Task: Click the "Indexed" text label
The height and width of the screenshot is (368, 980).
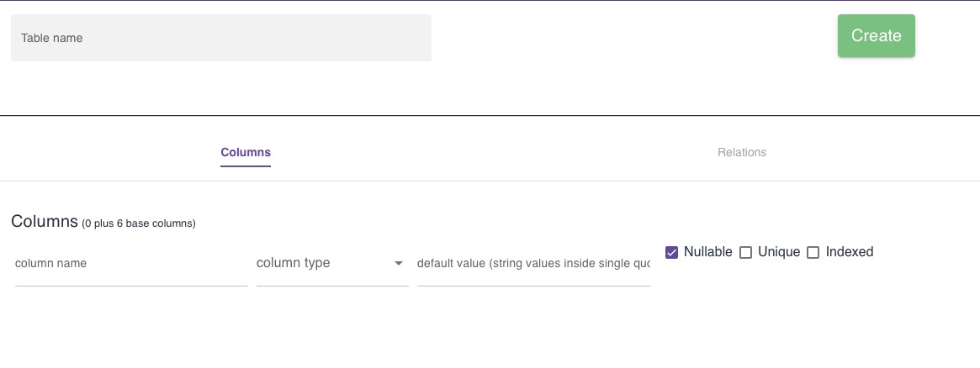Action: 849,252
